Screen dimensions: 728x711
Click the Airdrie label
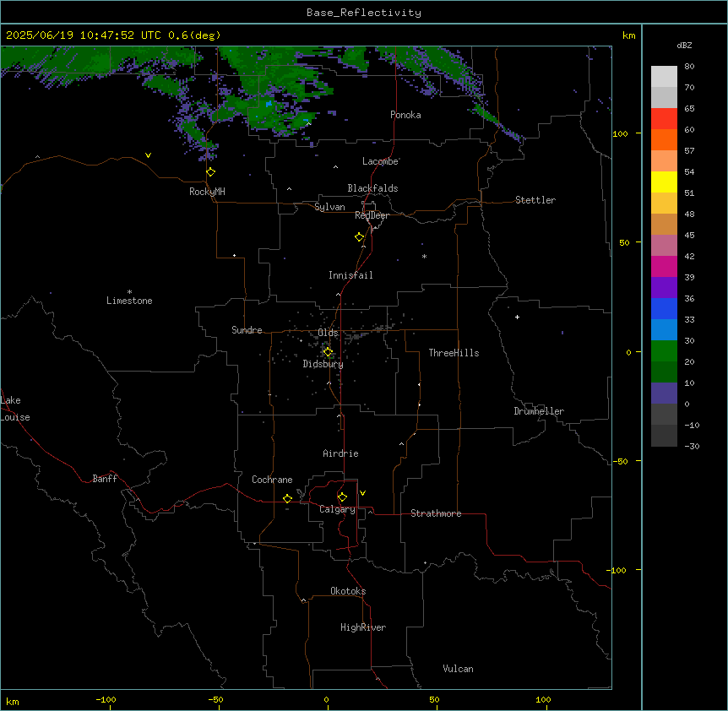(340, 453)
